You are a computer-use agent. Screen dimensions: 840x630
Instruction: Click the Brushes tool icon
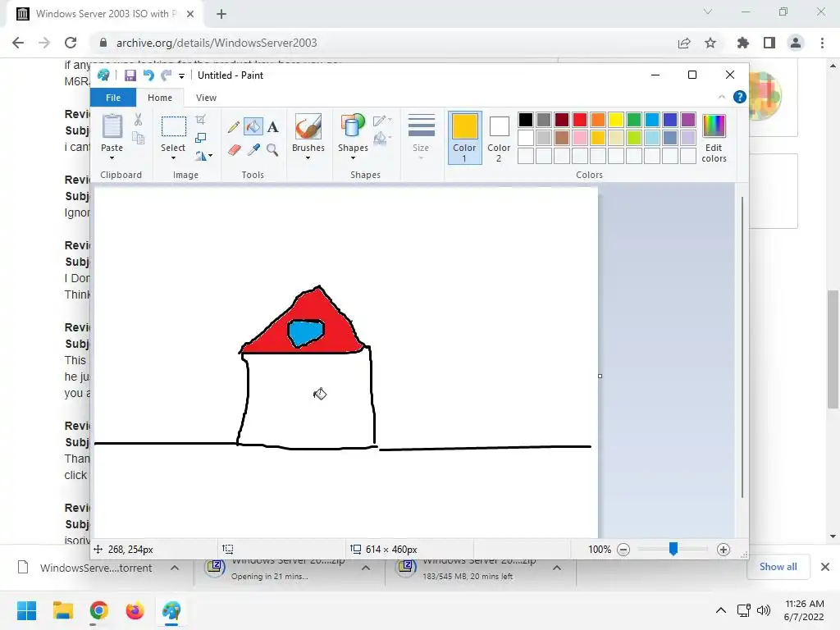point(308,127)
